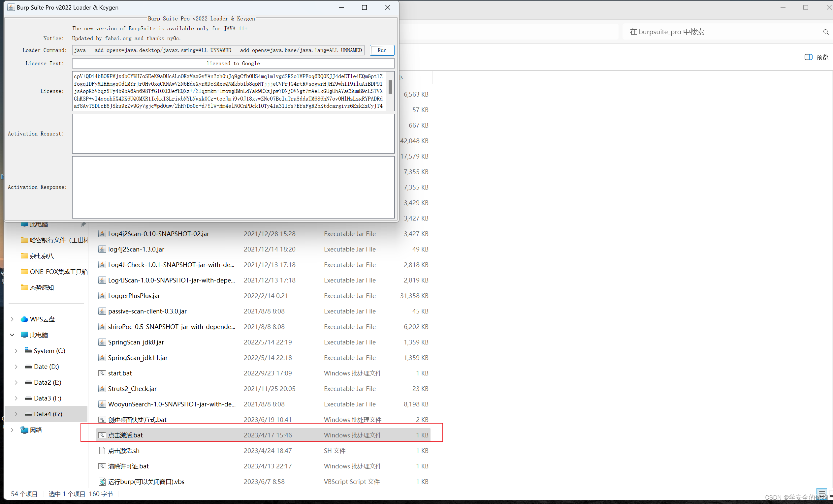Image resolution: width=833 pixels, height=504 pixels.
Task: Click the empty Activation Request text box
Action: [233, 133]
